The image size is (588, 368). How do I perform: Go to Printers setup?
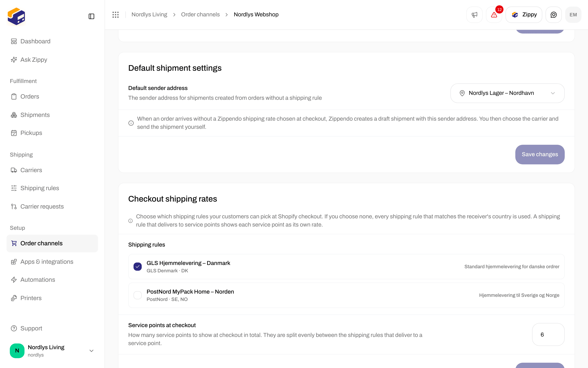click(x=52, y=298)
